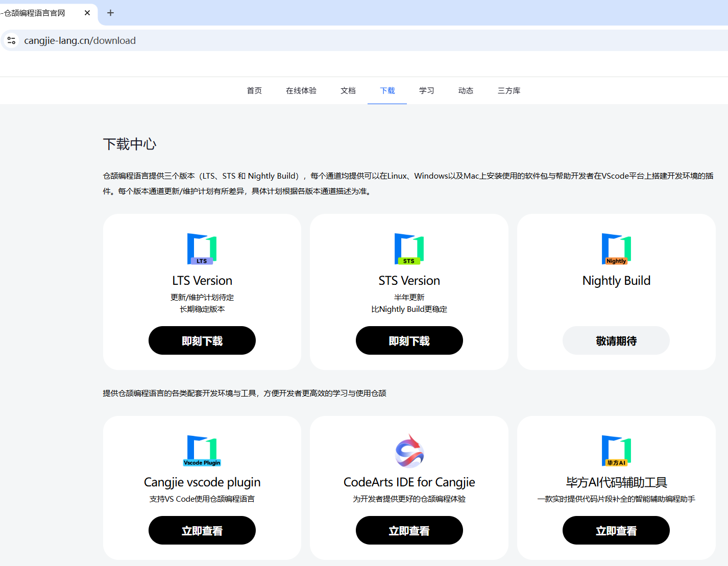Click the Nightly Build title text

coord(616,281)
